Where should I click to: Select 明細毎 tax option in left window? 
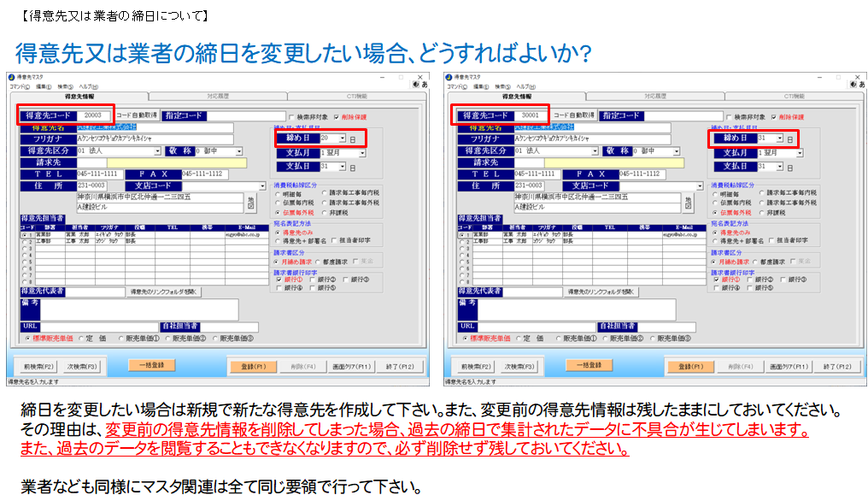(x=277, y=193)
